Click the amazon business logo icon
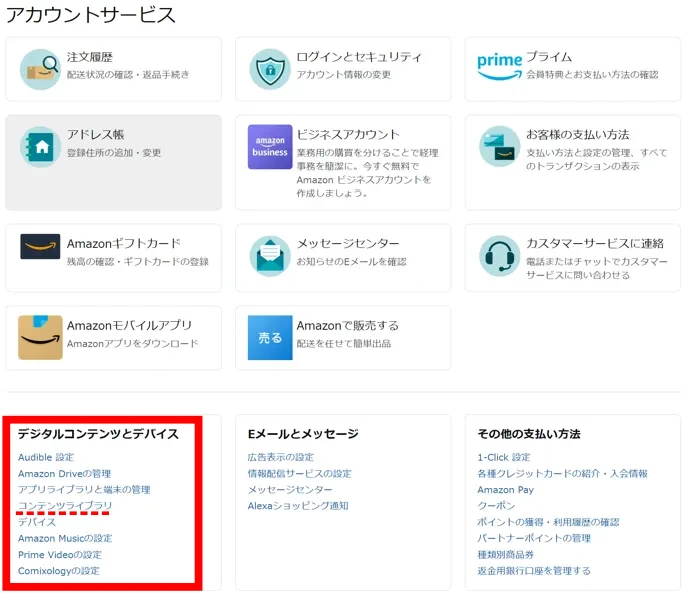This screenshot has width=700, height=597. pos(270,146)
